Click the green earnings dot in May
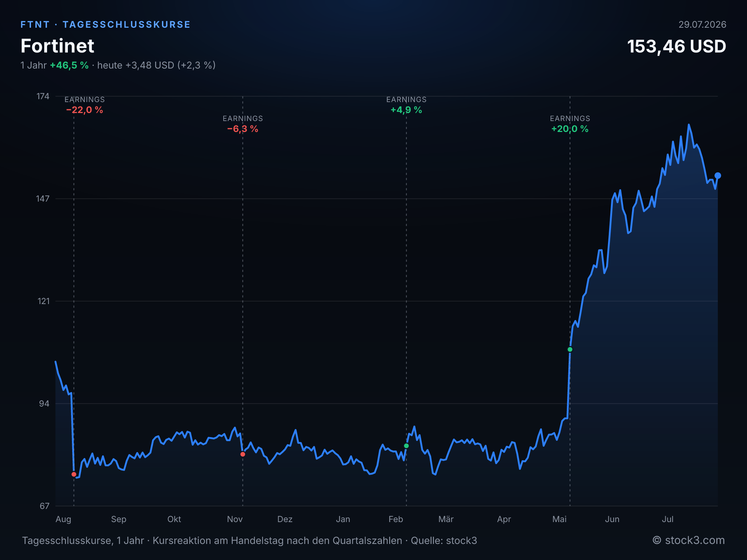 coord(570,350)
